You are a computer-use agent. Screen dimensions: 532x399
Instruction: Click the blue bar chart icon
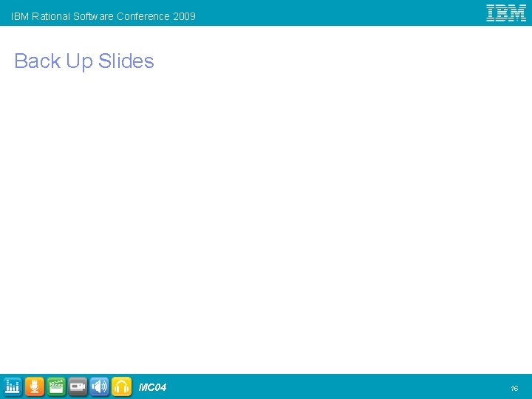coord(13,386)
